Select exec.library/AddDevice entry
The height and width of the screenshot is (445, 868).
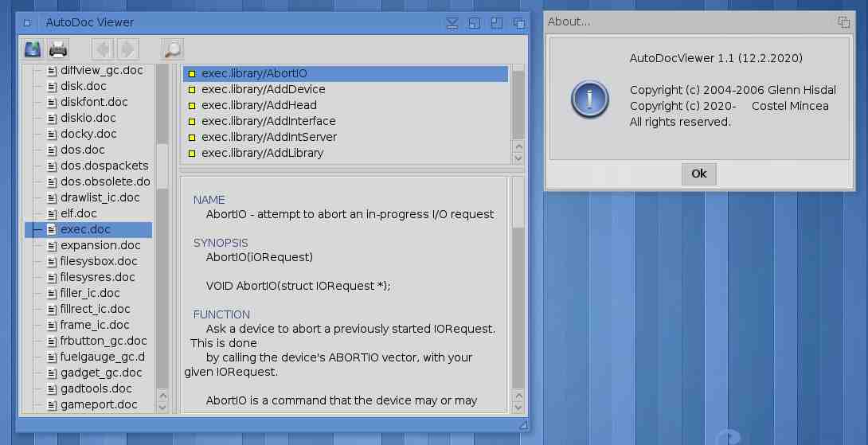tap(263, 89)
